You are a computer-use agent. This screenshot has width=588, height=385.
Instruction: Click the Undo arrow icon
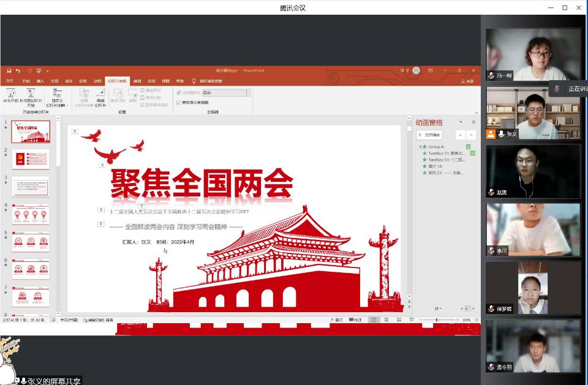18,71
